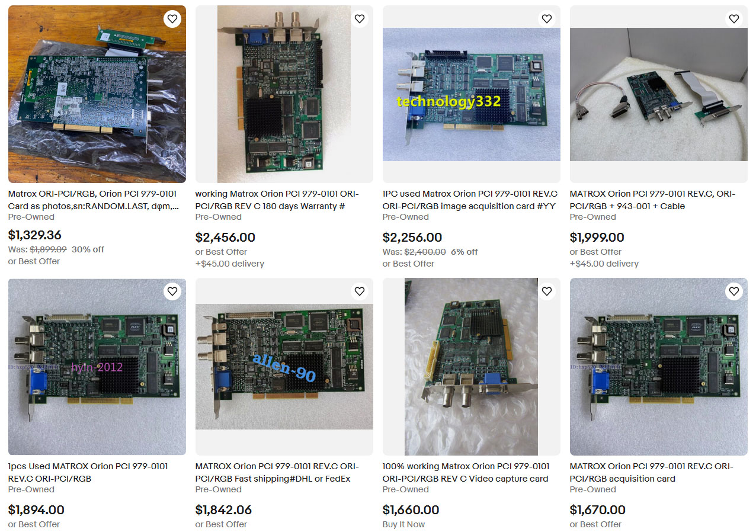The height and width of the screenshot is (532, 756).
Task: Favorite the $1,670.00 acquisition card listing
Action: coord(733,291)
